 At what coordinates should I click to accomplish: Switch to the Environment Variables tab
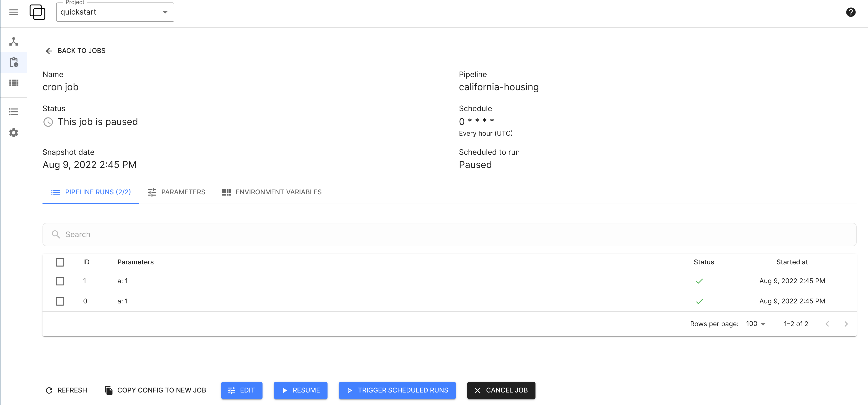pyautogui.click(x=272, y=192)
